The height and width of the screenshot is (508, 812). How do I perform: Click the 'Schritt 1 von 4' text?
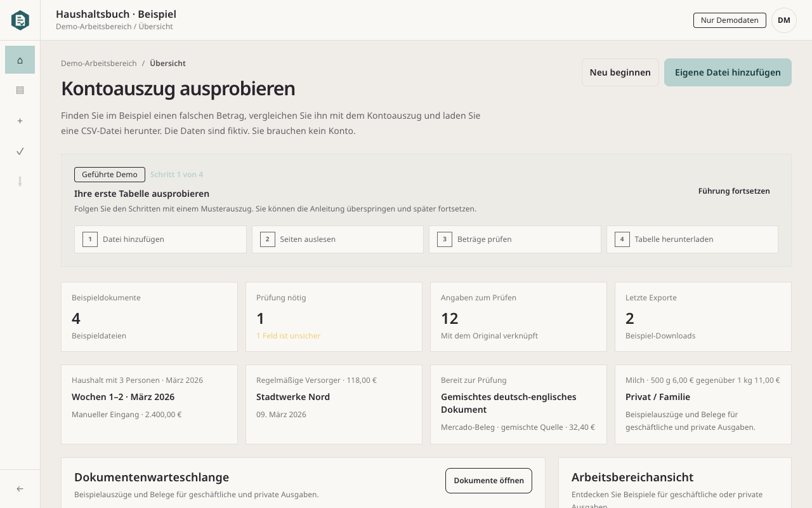click(176, 175)
